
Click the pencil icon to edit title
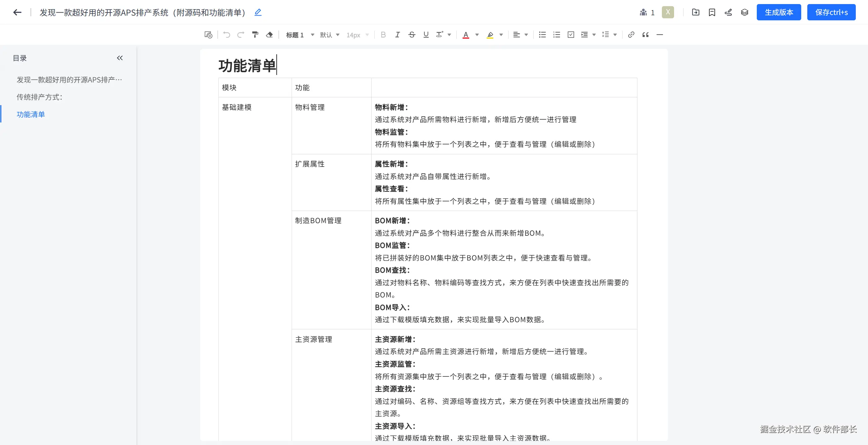pyautogui.click(x=258, y=13)
